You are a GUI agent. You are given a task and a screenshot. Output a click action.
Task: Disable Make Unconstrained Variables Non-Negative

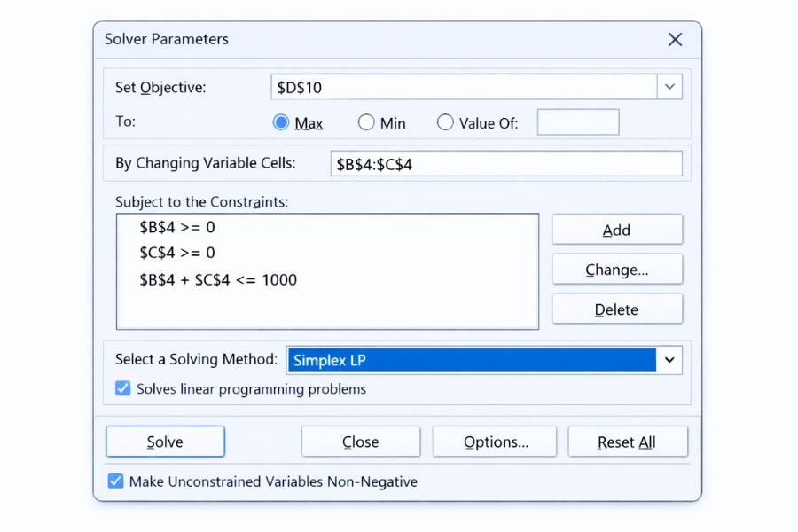114,481
